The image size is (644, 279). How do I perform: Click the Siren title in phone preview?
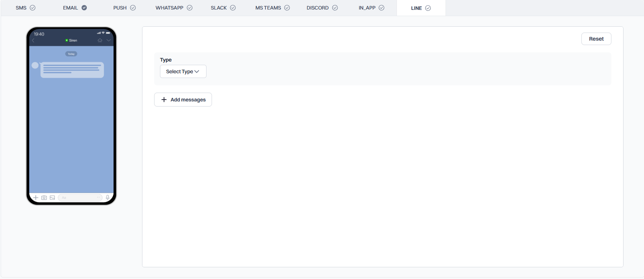tap(73, 40)
